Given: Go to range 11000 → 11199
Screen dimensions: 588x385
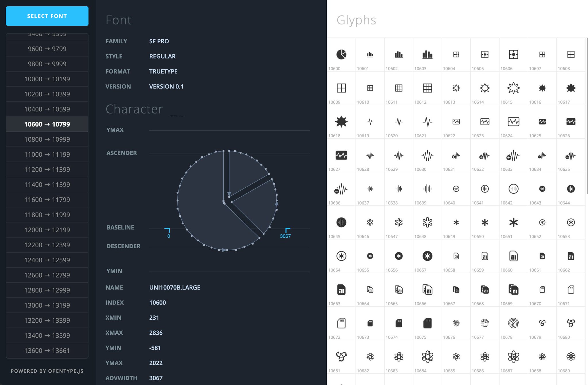Looking at the screenshot, I should (47, 154).
